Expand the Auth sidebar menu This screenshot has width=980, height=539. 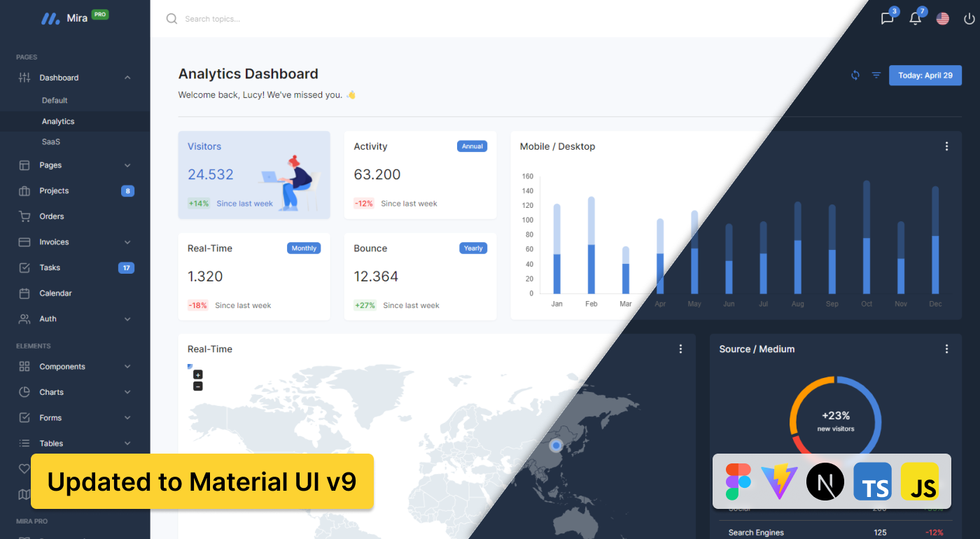(x=127, y=319)
